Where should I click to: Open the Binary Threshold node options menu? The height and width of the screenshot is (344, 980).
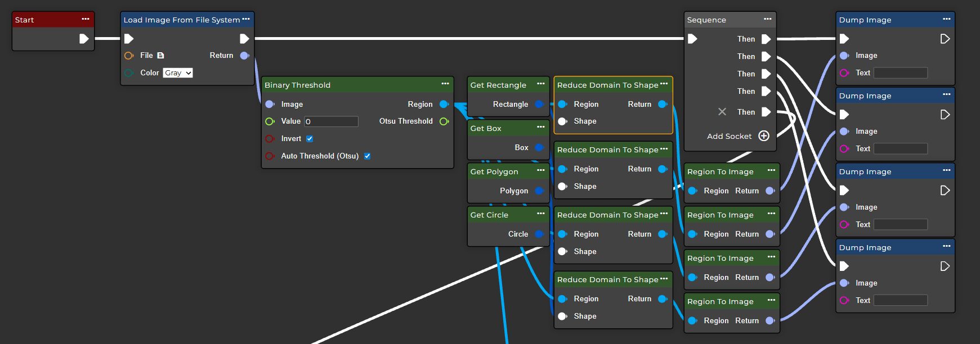(x=445, y=84)
